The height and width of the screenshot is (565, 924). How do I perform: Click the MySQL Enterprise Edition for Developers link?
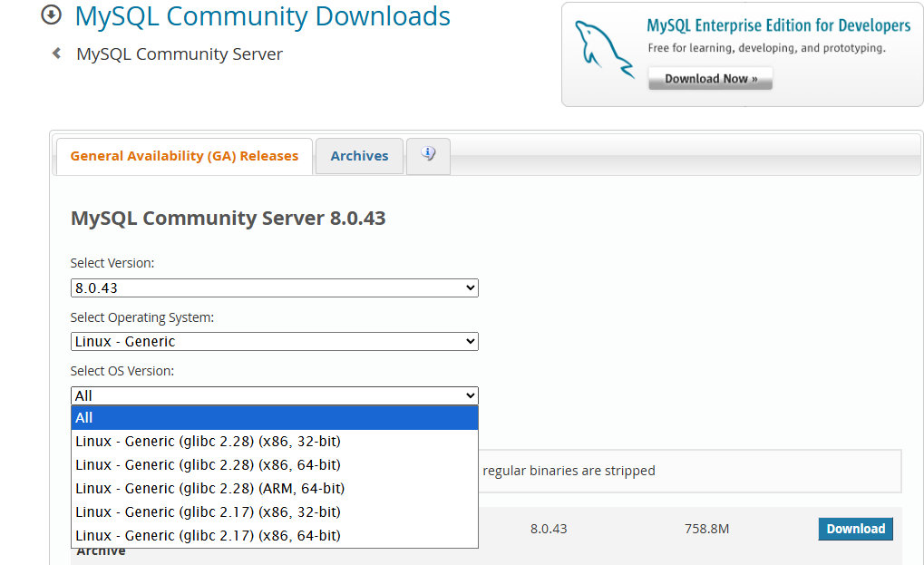click(778, 25)
